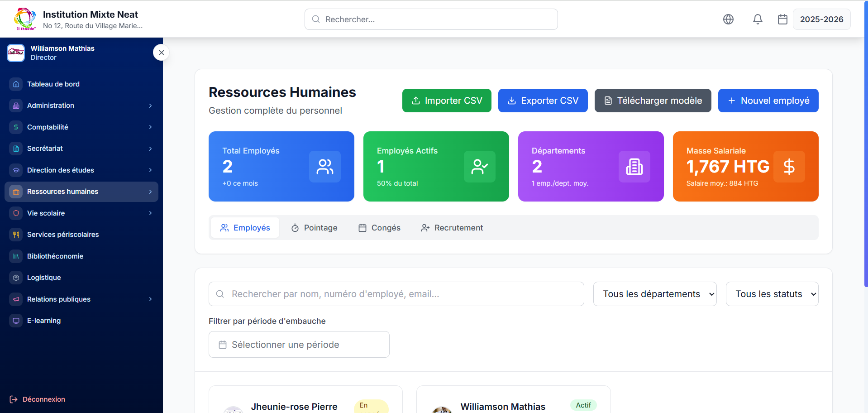Image resolution: width=868 pixels, height=413 pixels.
Task: Click the Institution Mixte Neat logo
Action: tap(25, 19)
